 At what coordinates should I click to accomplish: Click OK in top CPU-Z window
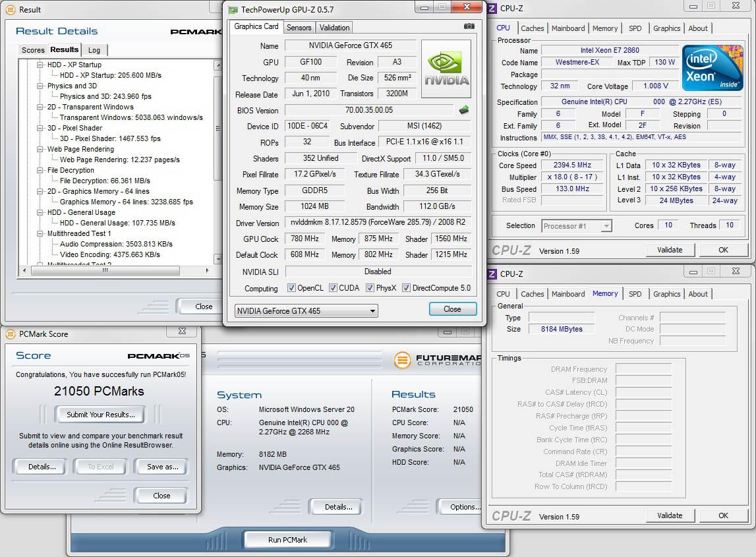723,250
